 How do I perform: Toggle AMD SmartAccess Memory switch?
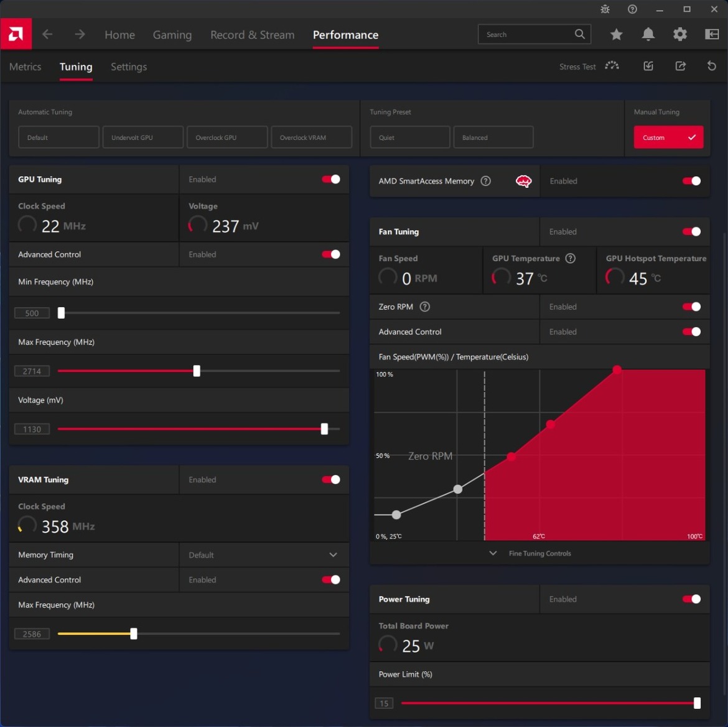coord(691,181)
